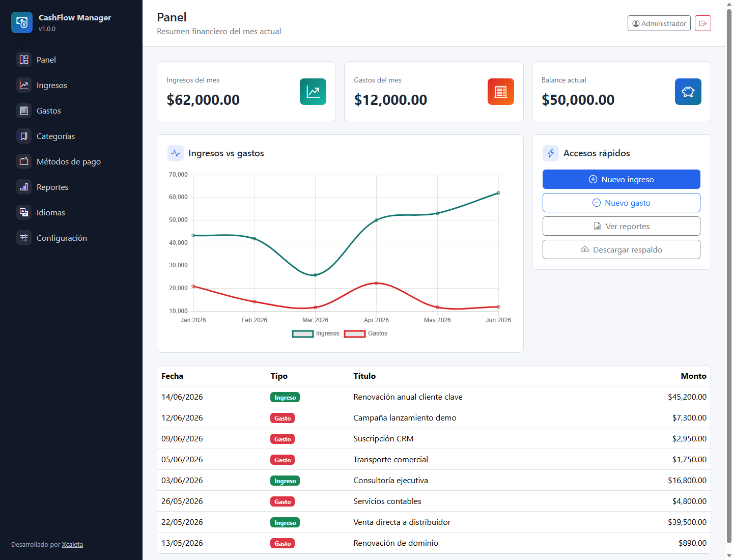733x560 pixels.
Task: Click 'Transporte comercial' in the table
Action: pyautogui.click(x=390, y=460)
